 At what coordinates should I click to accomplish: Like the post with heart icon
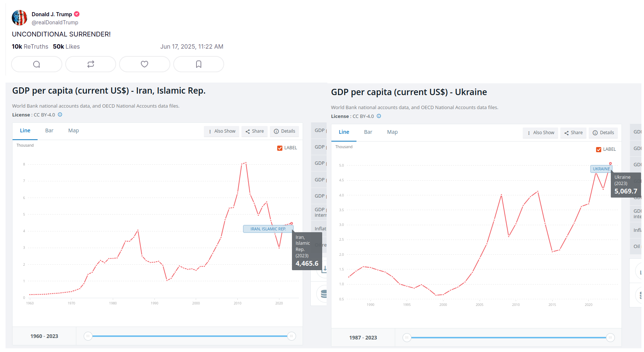145,64
